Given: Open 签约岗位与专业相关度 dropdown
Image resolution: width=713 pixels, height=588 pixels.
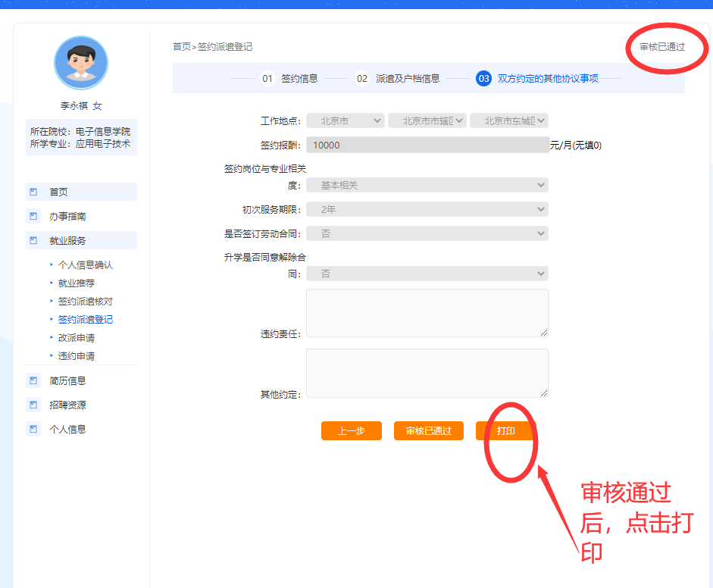Looking at the screenshot, I should point(427,185).
